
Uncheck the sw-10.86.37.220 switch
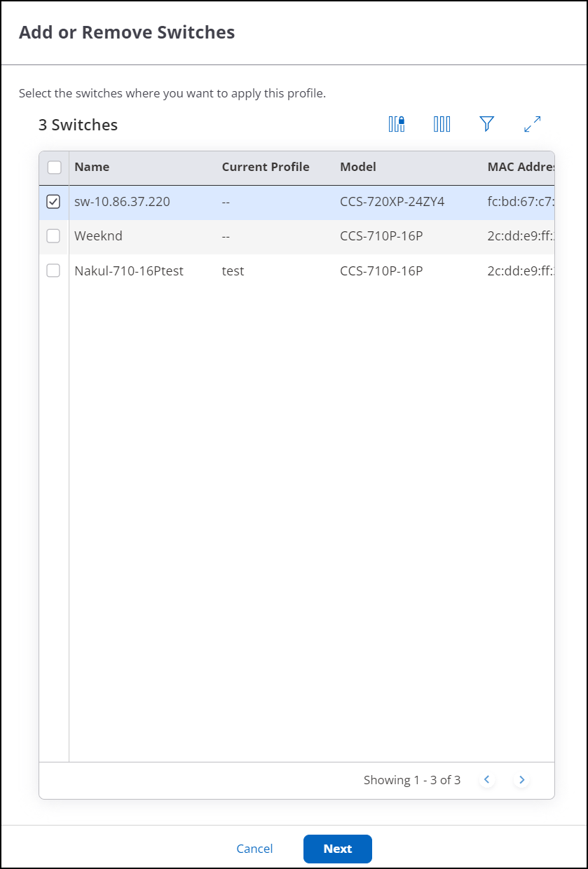(53, 201)
